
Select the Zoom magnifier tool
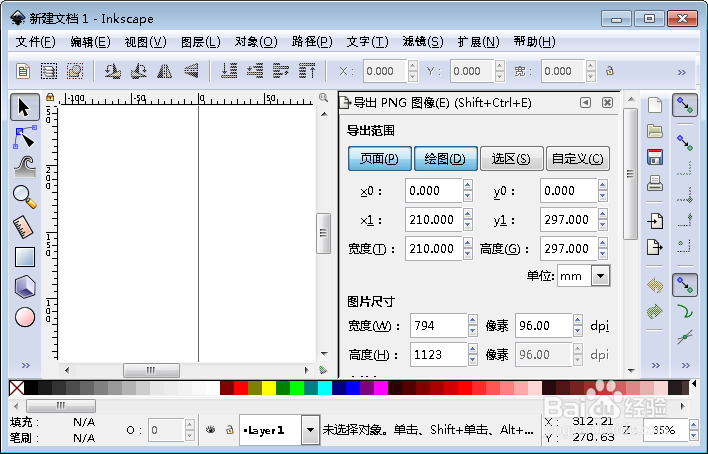click(x=24, y=197)
